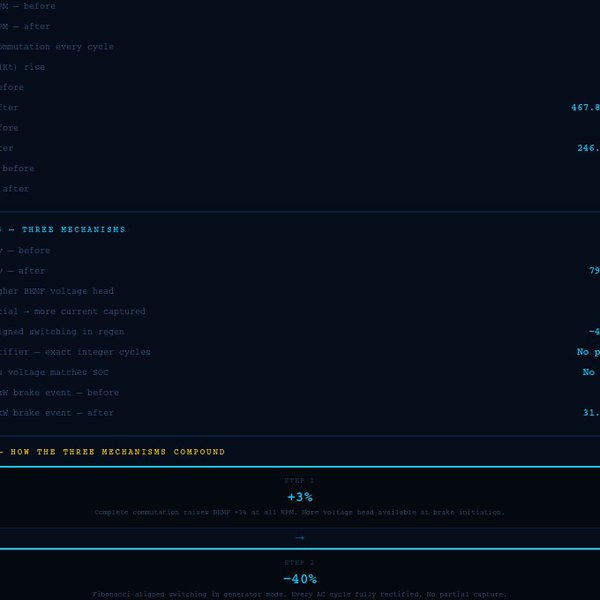600x600 pixels.
Task: Select the 79 value under Three Mechanisms
Action: click(594, 271)
